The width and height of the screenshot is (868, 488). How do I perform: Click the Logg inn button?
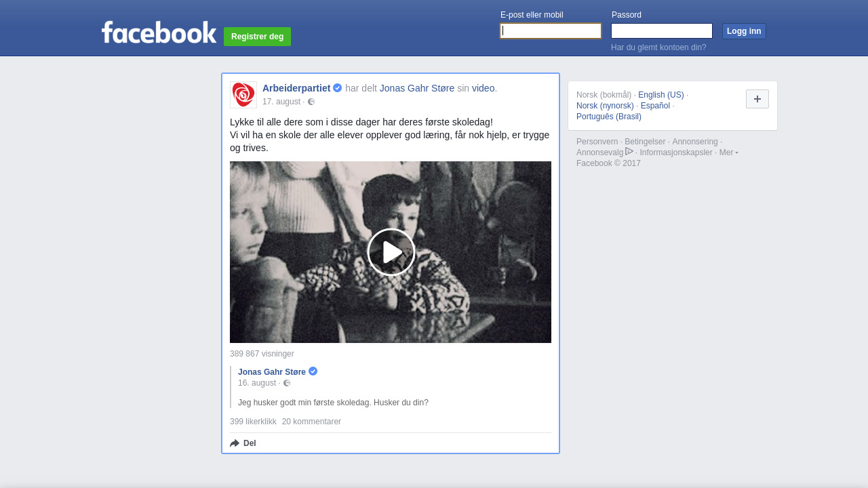pyautogui.click(x=744, y=31)
